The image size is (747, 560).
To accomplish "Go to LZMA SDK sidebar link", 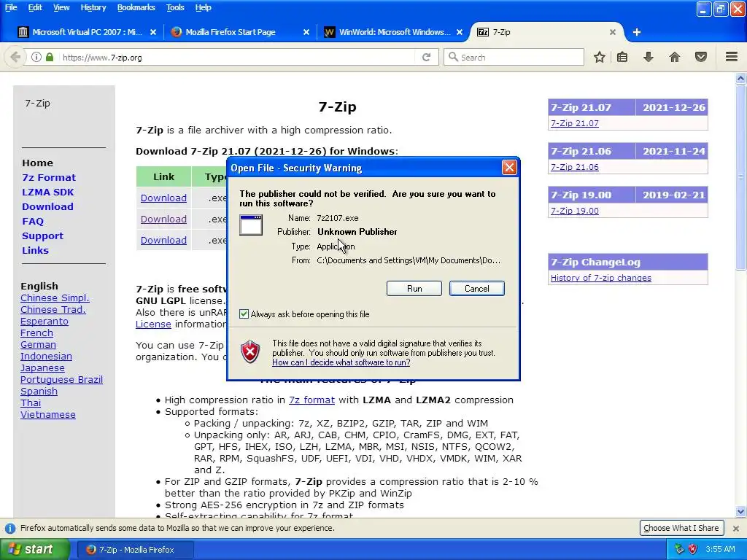I will pos(47,192).
